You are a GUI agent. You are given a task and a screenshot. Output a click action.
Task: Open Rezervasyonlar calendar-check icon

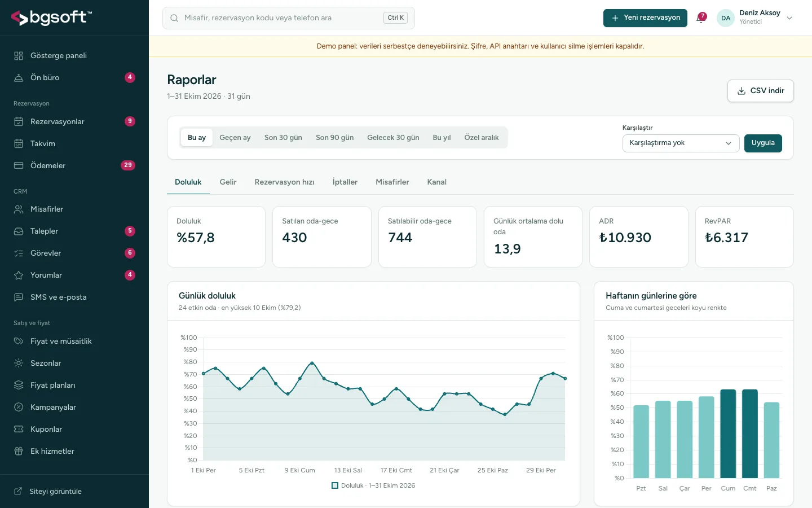click(x=19, y=122)
